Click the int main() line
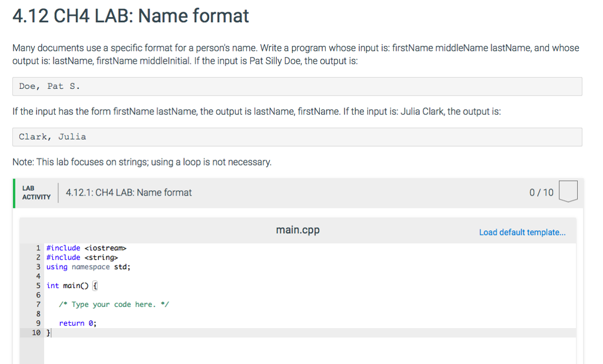 point(71,285)
